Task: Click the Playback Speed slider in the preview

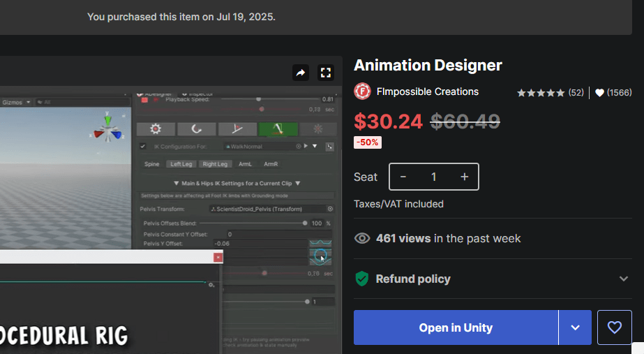Action: 260,99
